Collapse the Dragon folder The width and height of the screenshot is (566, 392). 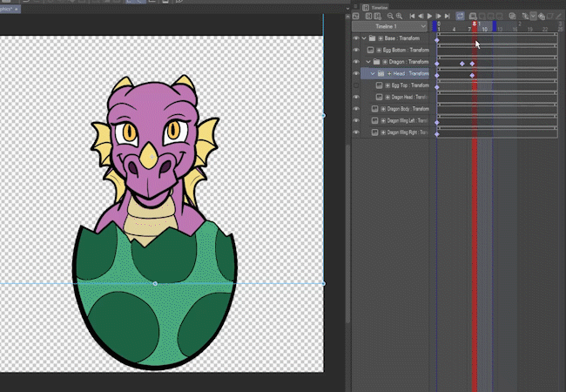[x=367, y=63]
